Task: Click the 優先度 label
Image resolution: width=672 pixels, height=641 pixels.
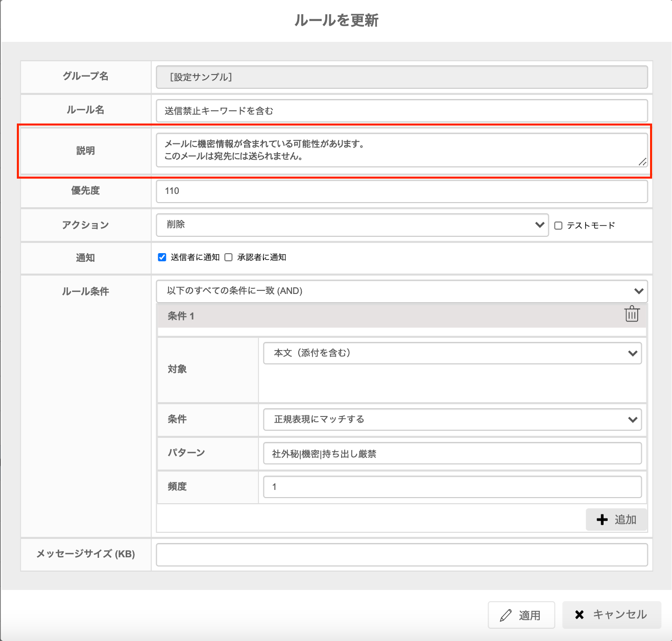Action: tap(85, 190)
